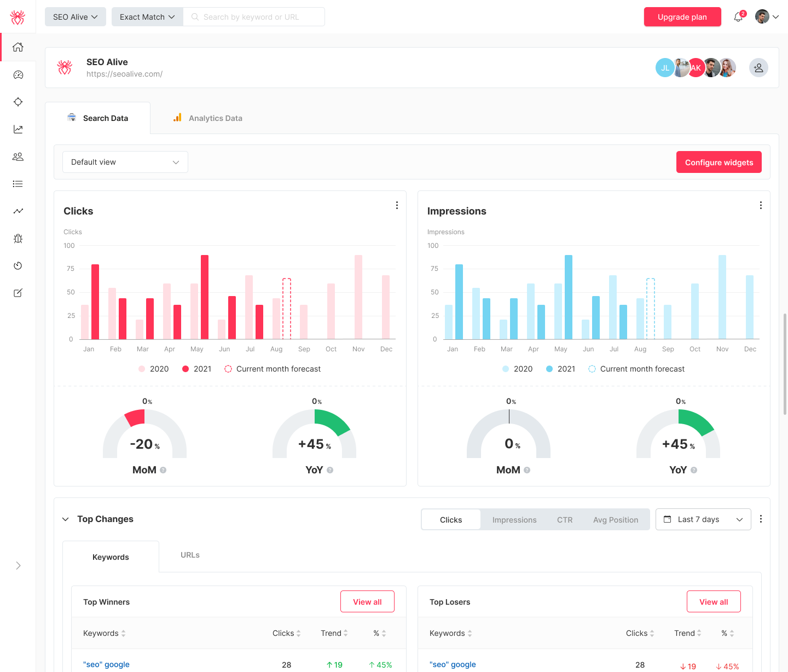
Task: Toggle 2021 series in Clicks legend
Action: pos(196,369)
